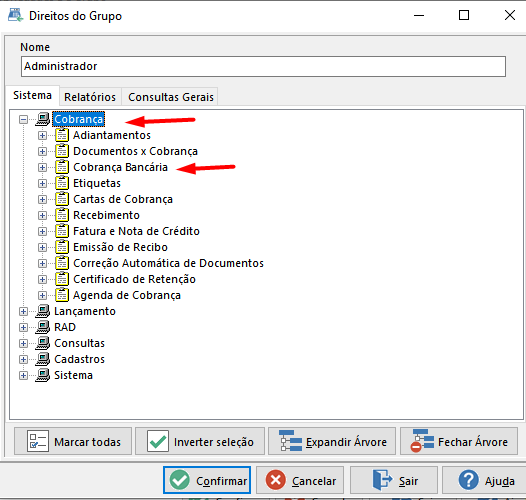Expand the Consultas node
This screenshot has height=500, width=526.
[x=23, y=343]
